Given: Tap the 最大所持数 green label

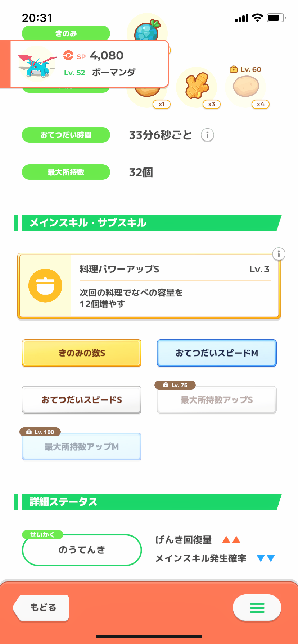Looking at the screenshot, I should pyautogui.click(x=66, y=172).
